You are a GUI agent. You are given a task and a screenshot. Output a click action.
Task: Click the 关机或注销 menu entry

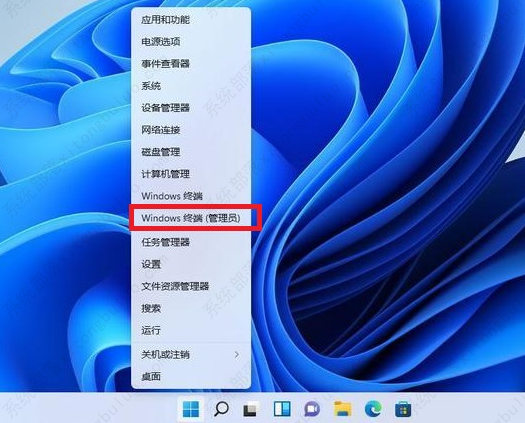pyautogui.click(x=191, y=354)
